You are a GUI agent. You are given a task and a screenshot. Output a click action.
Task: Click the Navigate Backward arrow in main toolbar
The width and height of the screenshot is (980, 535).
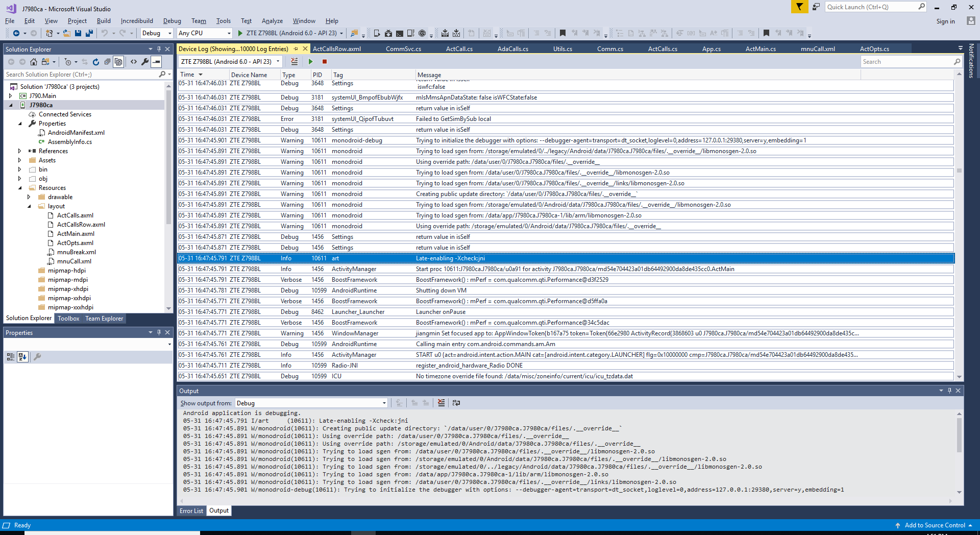point(16,33)
